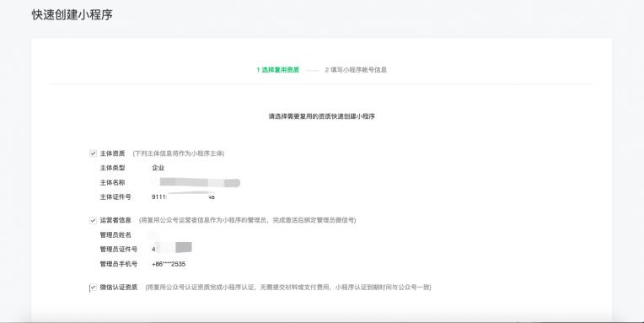
Task: Click the 运营者信息 label
Action: click(115, 220)
